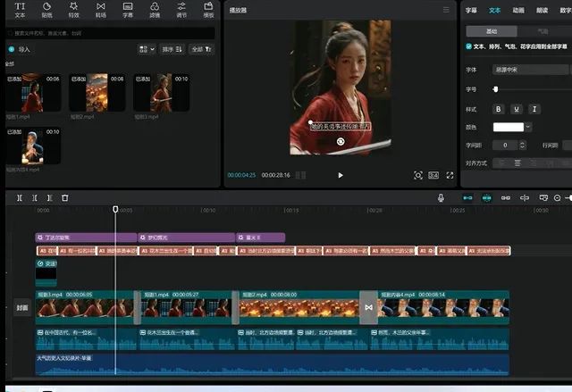
Task: Open the 特效 effects panel
Action: pyautogui.click(x=73, y=10)
